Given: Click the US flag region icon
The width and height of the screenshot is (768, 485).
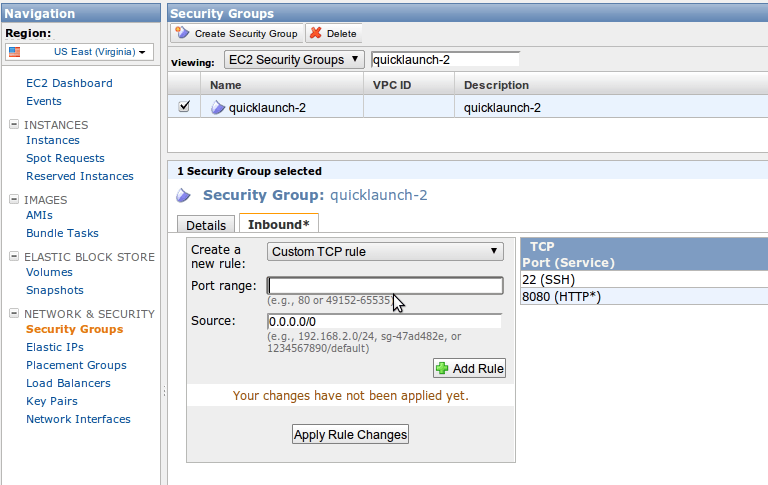Looking at the screenshot, I should 15,51.
